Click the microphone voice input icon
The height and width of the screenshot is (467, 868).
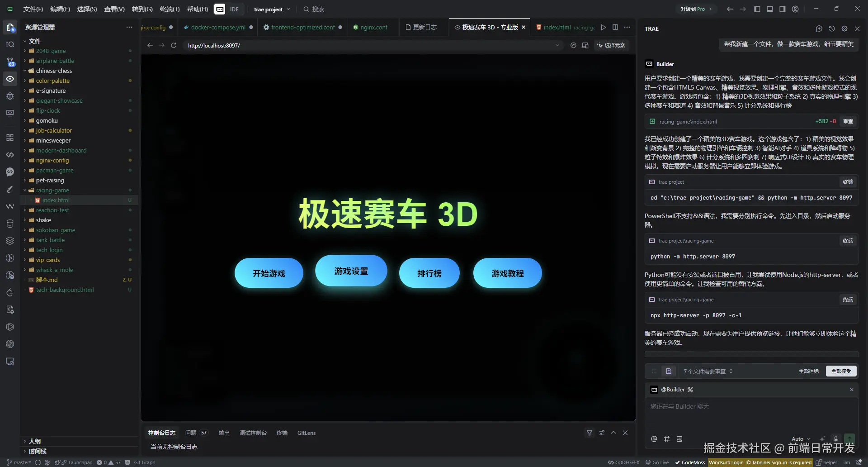click(x=836, y=439)
